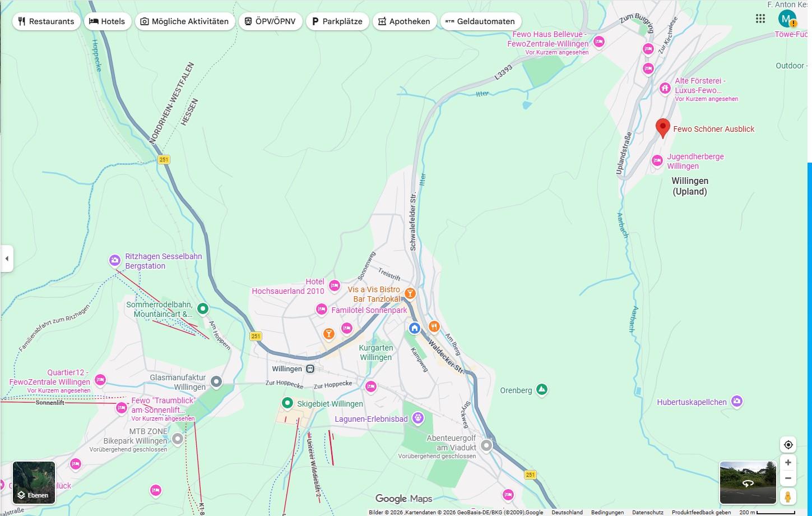Filter map by Hotels

(107, 21)
